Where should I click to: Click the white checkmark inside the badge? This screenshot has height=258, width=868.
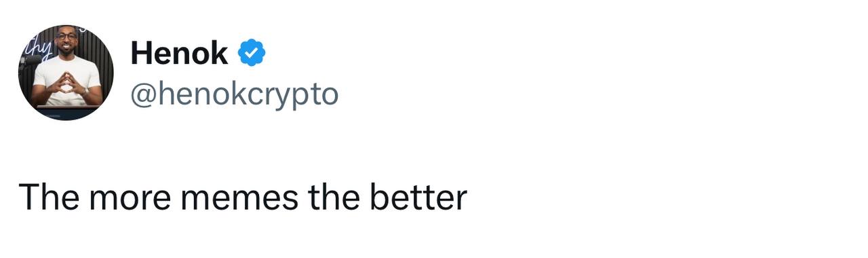(252, 53)
